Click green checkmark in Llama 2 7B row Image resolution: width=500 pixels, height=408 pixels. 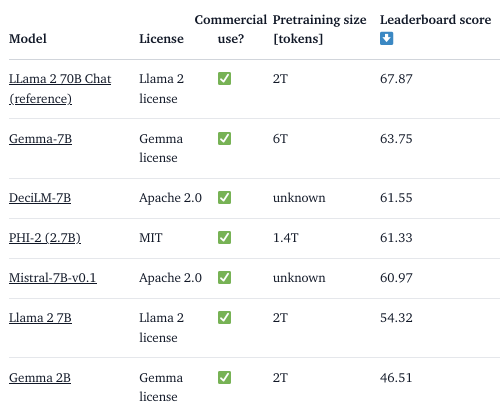[224, 317]
